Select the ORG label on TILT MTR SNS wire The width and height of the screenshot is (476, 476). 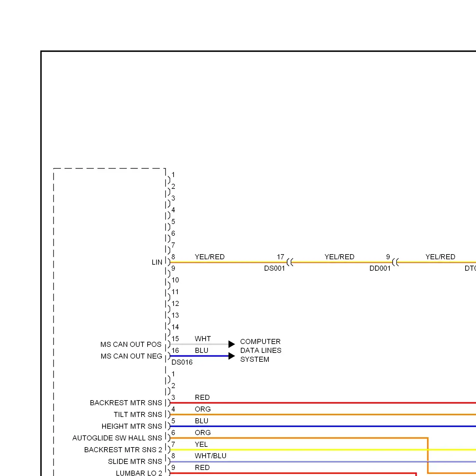coord(202,409)
